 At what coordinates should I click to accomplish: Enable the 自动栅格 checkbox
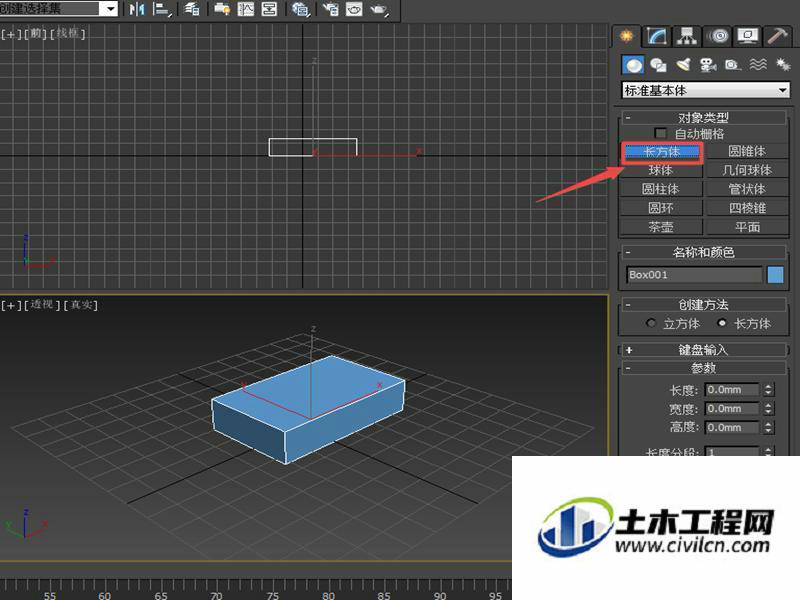[x=660, y=134]
